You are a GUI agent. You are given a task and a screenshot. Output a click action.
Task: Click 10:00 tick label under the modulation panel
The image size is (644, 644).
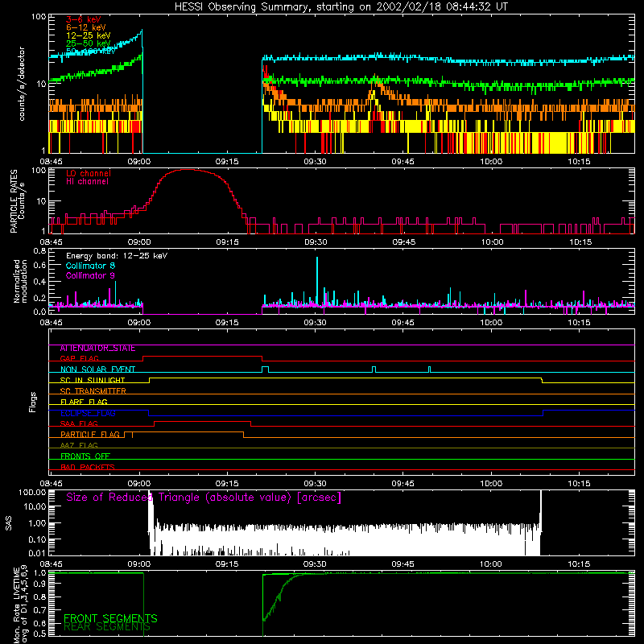(x=491, y=323)
